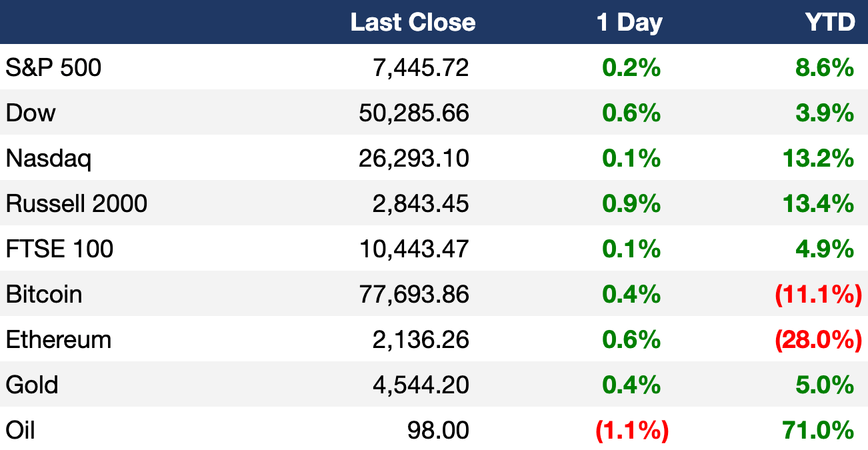This screenshot has height=450, width=868.
Task: Select the Gold row label
Action: coord(32,385)
